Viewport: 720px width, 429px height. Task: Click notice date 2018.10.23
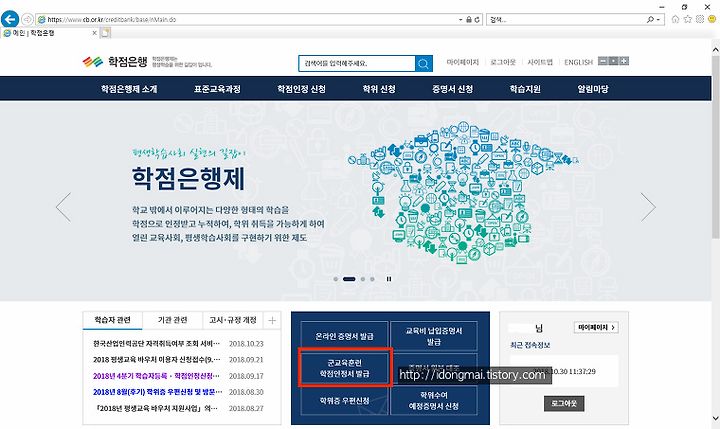pos(246,344)
